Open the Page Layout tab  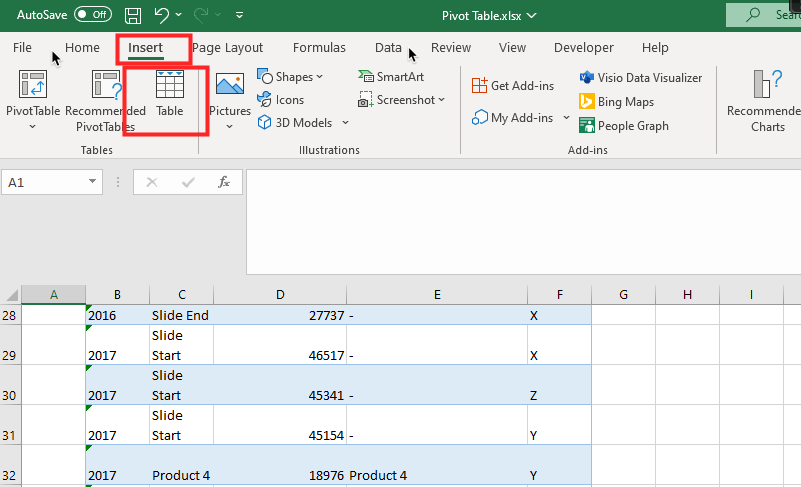pos(227,48)
